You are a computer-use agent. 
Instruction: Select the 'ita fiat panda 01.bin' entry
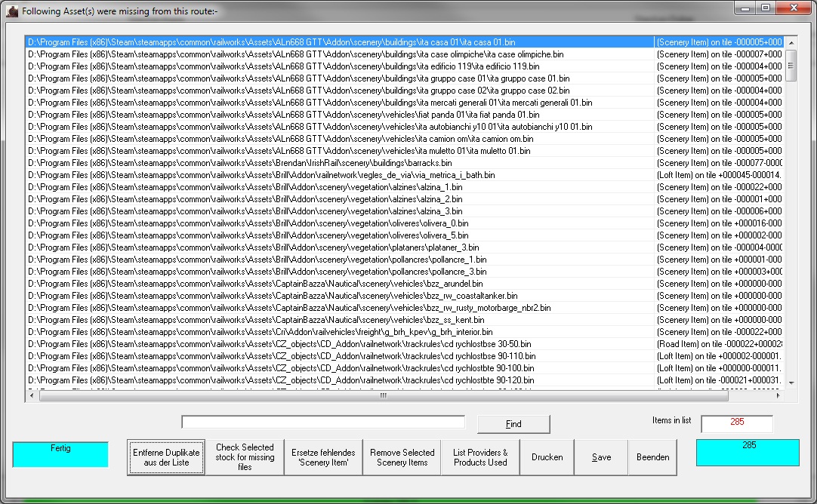(302, 114)
